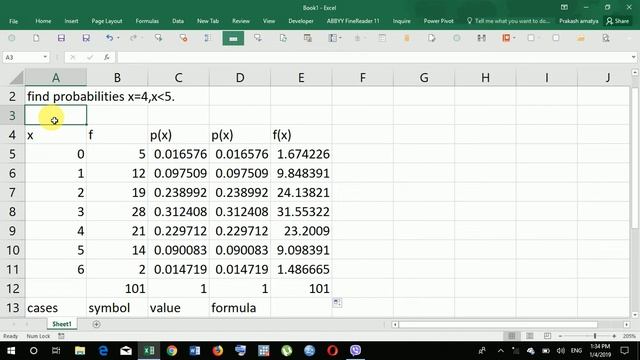The width and height of the screenshot is (640, 360).
Task: Click the 205% zoom level
Action: coord(629,336)
